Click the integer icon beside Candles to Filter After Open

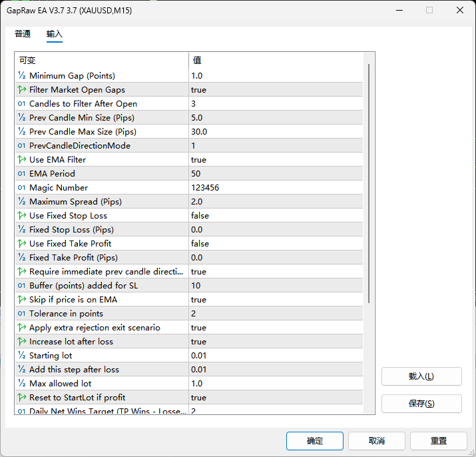22,104
